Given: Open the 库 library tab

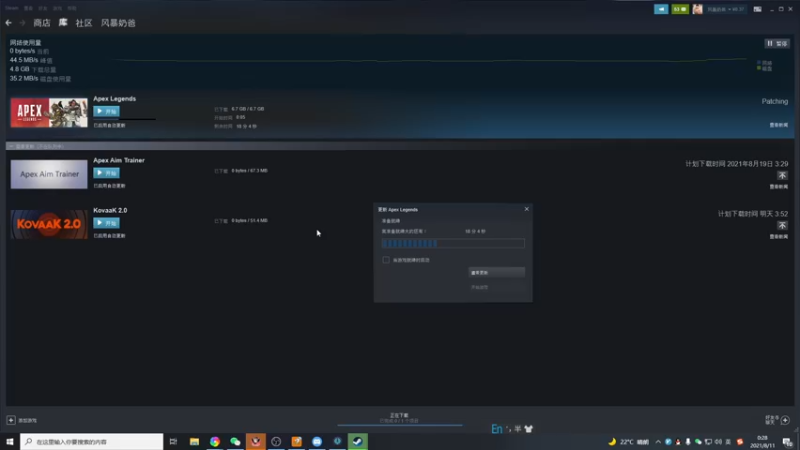Looking at the screenshot, I should tap(63, 23).
